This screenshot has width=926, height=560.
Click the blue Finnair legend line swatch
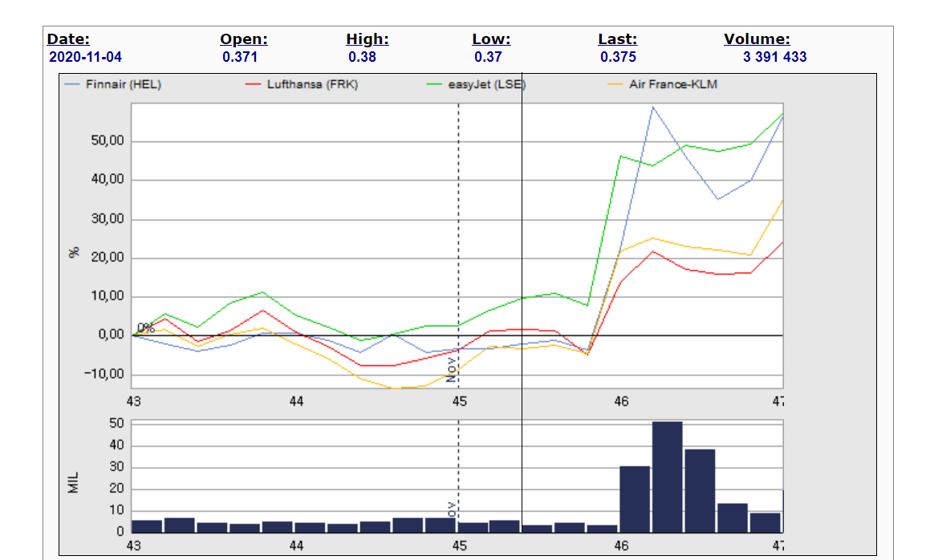click(72, 85)
